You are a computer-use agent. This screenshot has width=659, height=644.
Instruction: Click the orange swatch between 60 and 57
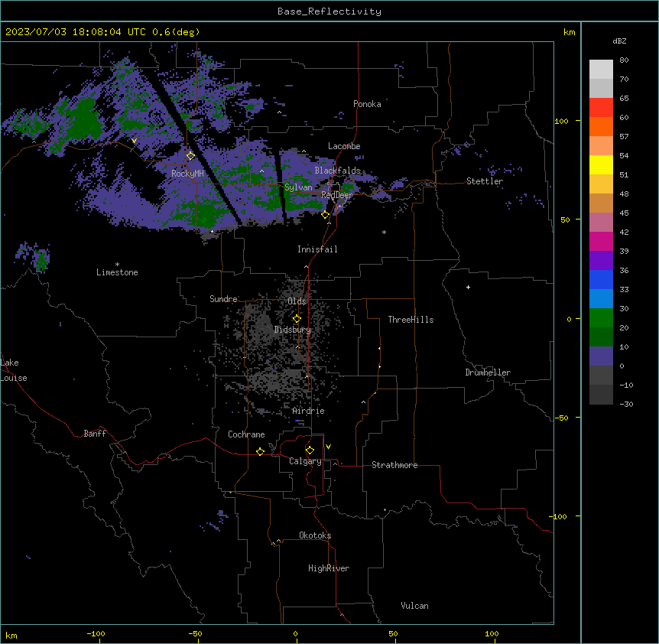601,126
